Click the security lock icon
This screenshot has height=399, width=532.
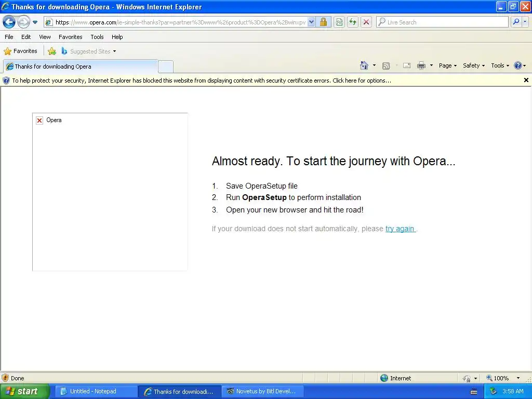(x=323, y=22)
